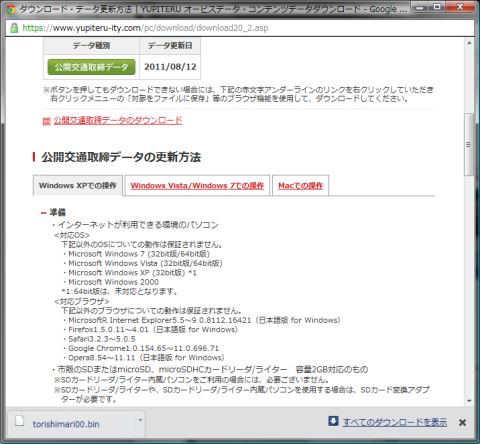Screen dimensions: 480x444
Task: Click the scrollbar down arrow
Action: pyautogui.click(x=469, y=401)
